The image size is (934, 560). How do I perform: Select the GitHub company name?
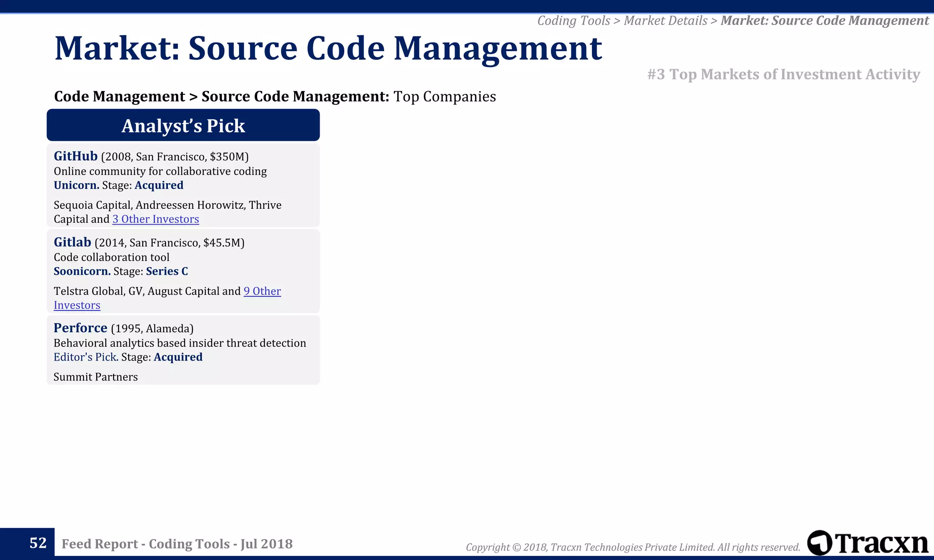pos(76,156)
